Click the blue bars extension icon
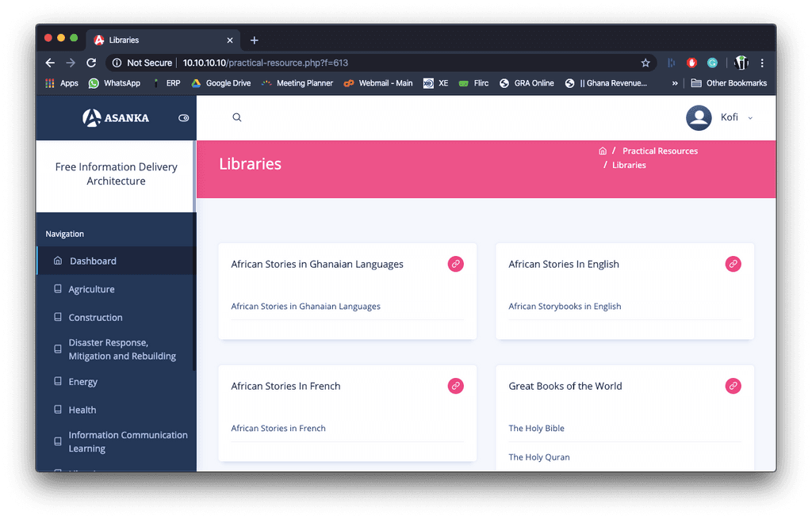Viewport: 812px width, 519px height. click(x=671, y=63)
